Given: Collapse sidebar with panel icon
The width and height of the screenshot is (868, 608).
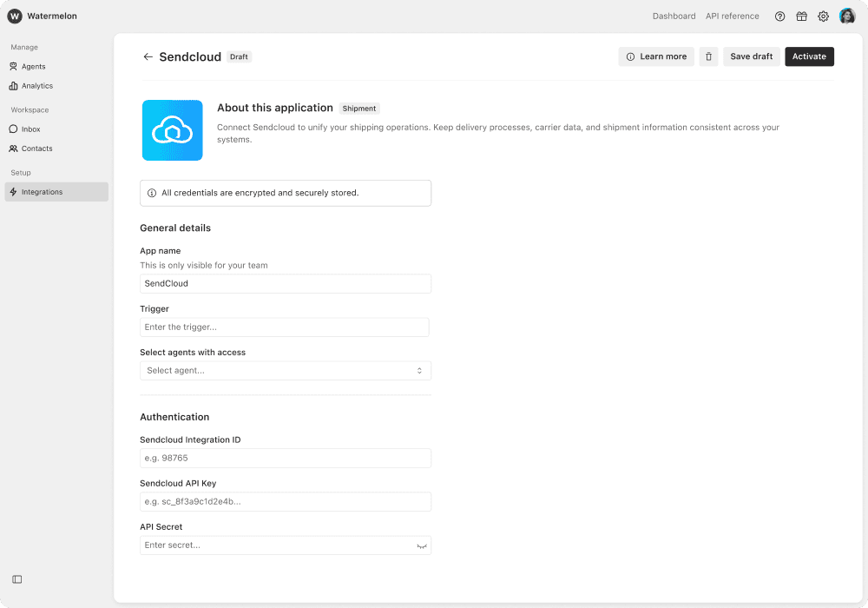Looking at the screenshot, I should (17, 579).
